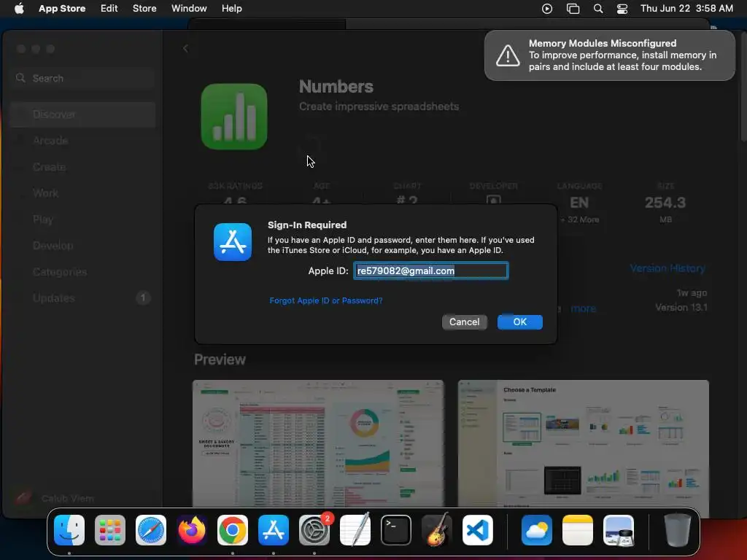The height and width of the screenshot is (560, 747).
Task: Click the Stage Manager windows icon in the menu bar
Action: (x=573, y=9)
